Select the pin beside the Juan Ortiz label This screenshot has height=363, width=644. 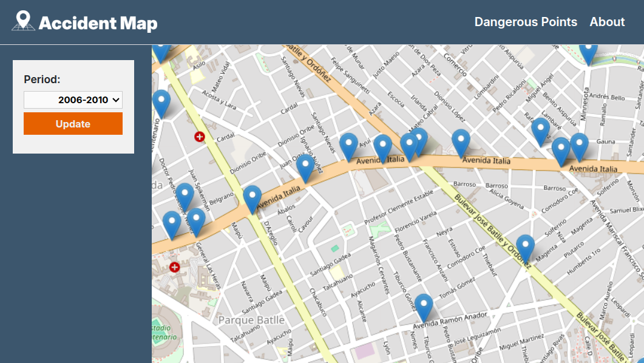coord(305,168)
